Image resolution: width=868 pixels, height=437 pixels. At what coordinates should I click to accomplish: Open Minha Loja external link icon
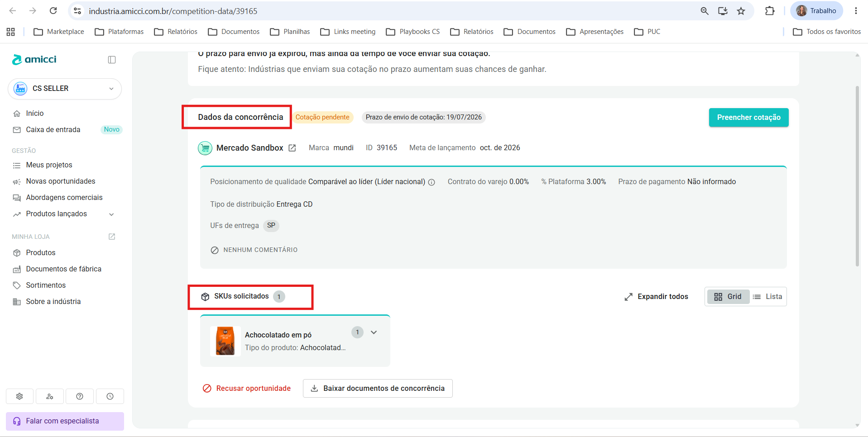tap(112, 237)
